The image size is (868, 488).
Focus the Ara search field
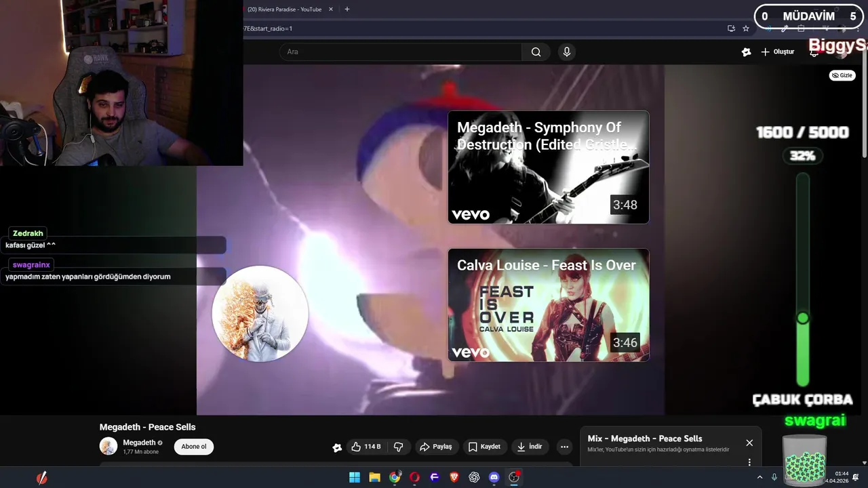pos(400,52)
